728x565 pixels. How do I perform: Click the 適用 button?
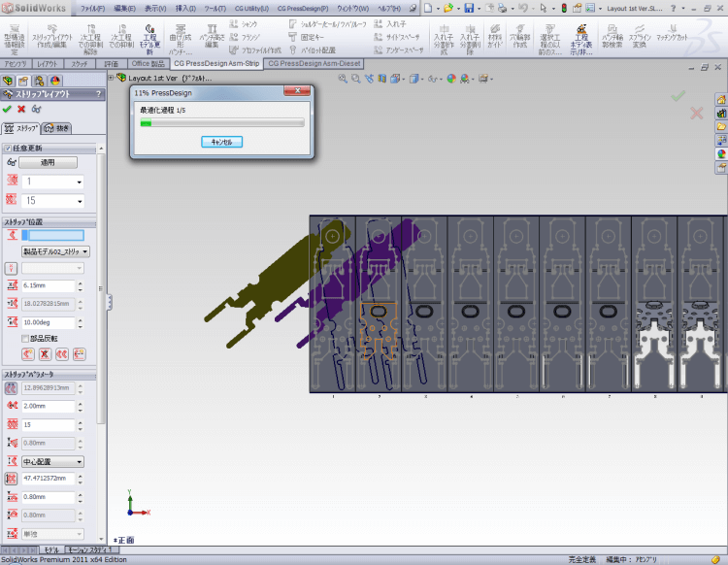pyautogui.click(x=48, y=162)
